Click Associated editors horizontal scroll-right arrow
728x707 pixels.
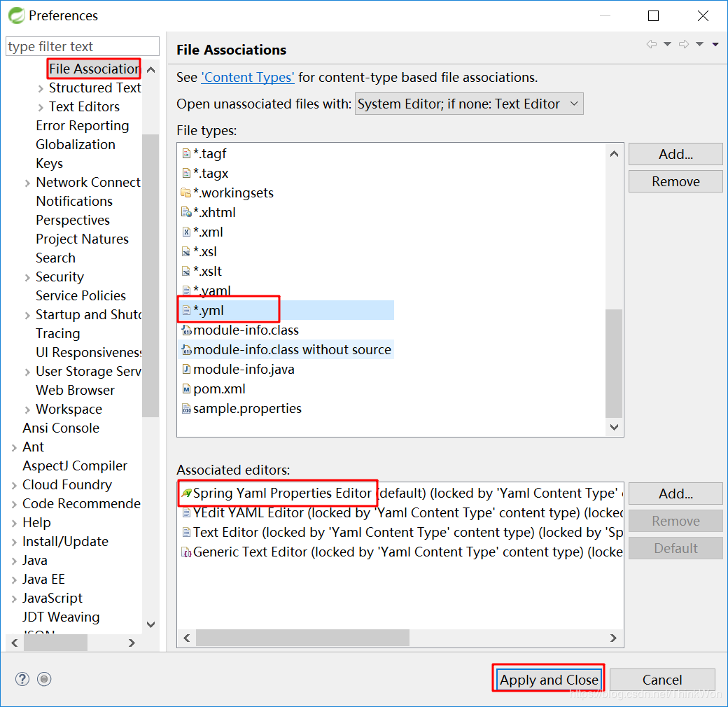click(x=613, y=638)
